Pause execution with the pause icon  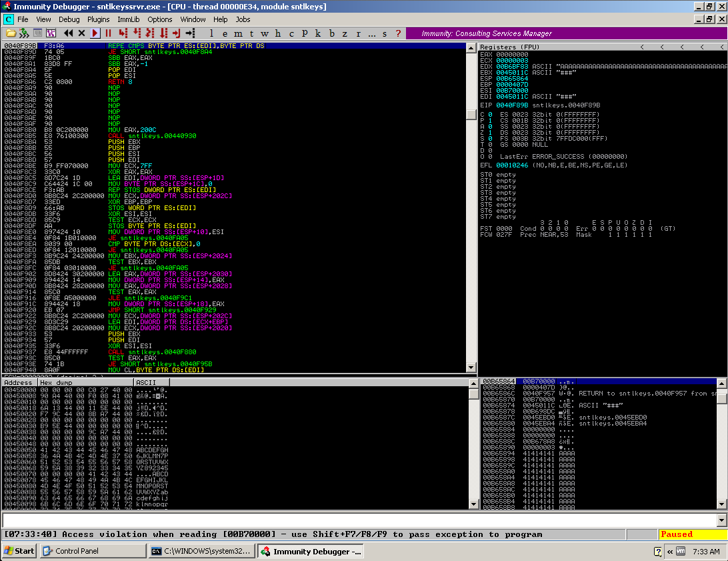click(x=108, y=33)
